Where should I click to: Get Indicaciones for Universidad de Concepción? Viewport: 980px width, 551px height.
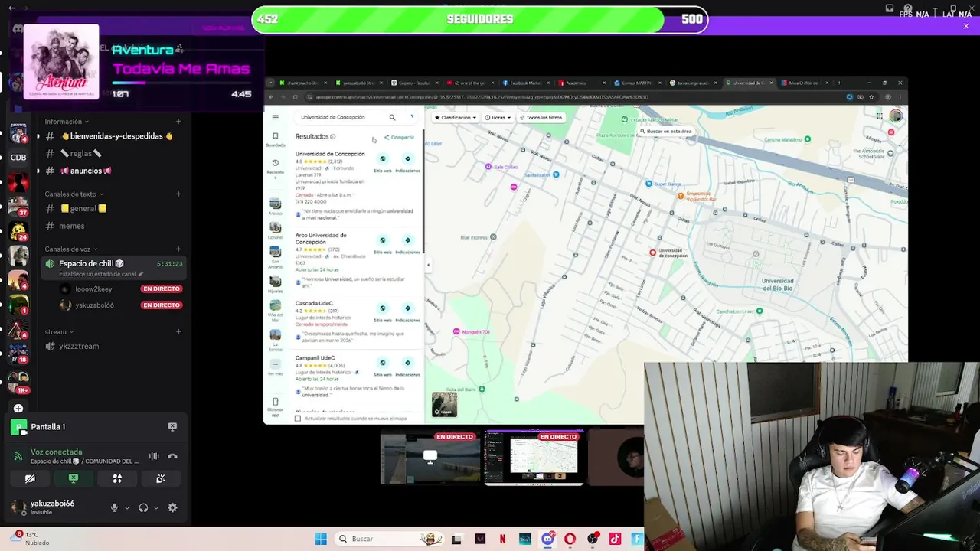point(407,163)
